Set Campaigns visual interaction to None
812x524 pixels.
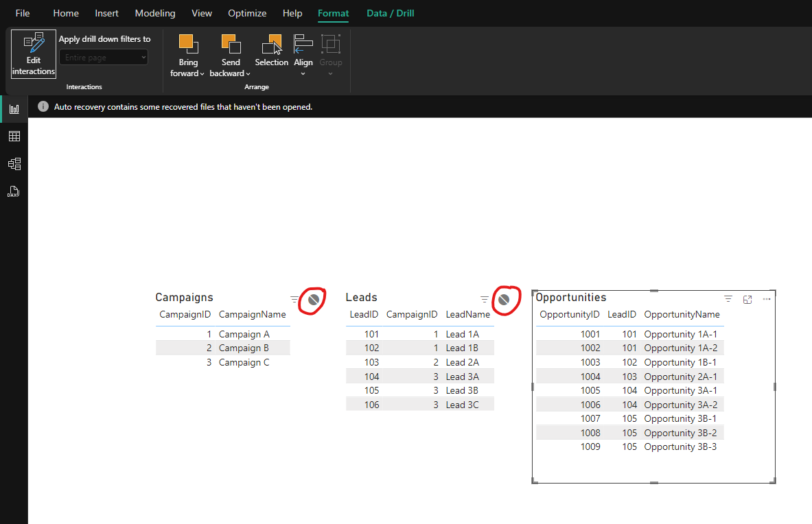click(x=313, y=300)
